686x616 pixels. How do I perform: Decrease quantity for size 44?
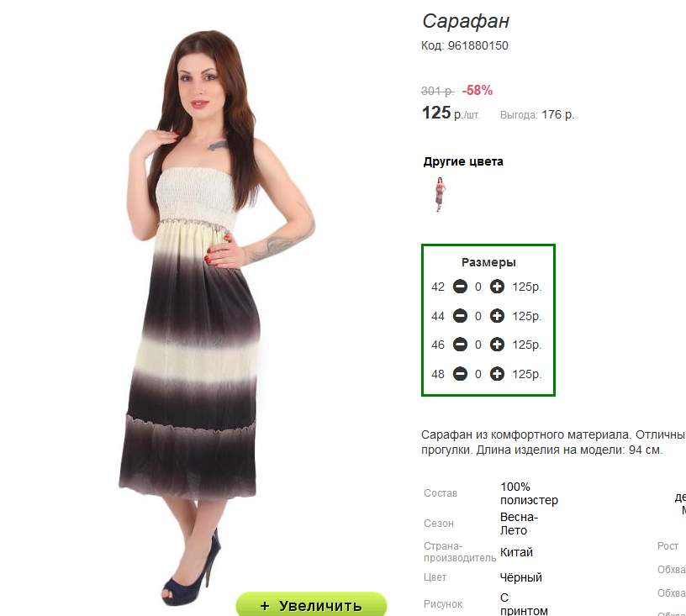460,316
